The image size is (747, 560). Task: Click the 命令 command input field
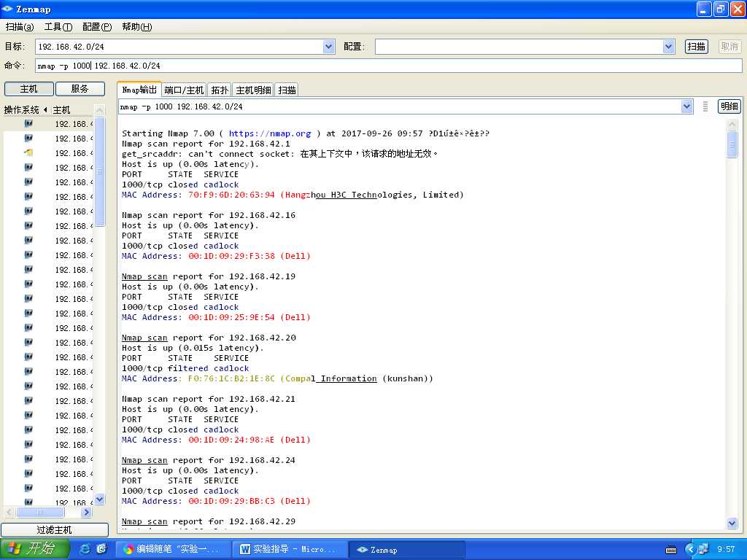pyautogui.click(x=389, y=66)
